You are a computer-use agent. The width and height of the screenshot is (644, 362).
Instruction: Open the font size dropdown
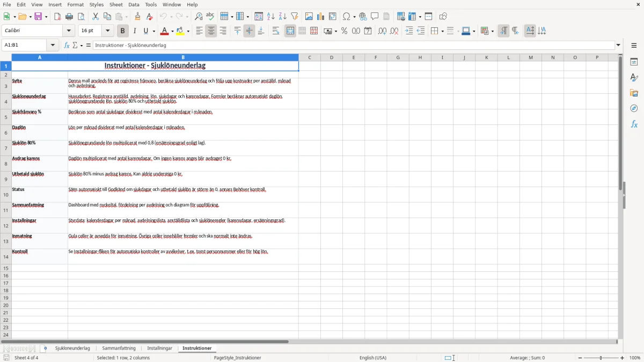[x=108, y=31]
